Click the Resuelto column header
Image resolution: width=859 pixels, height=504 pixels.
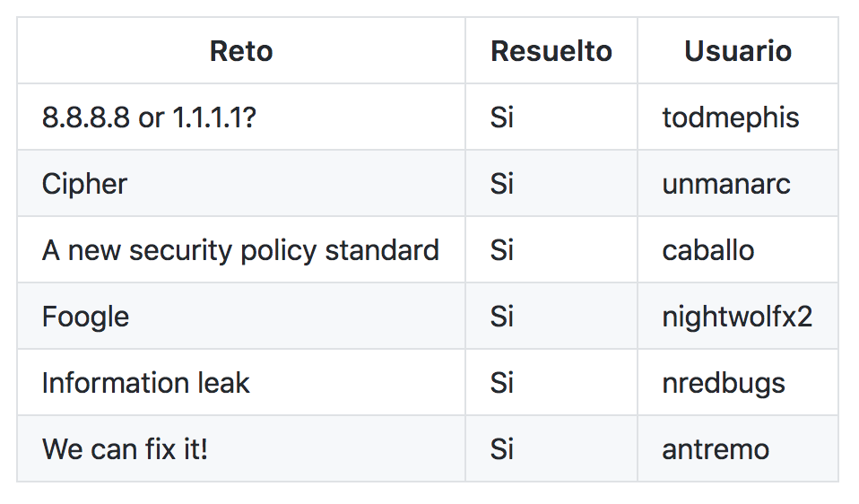[551, 51]
